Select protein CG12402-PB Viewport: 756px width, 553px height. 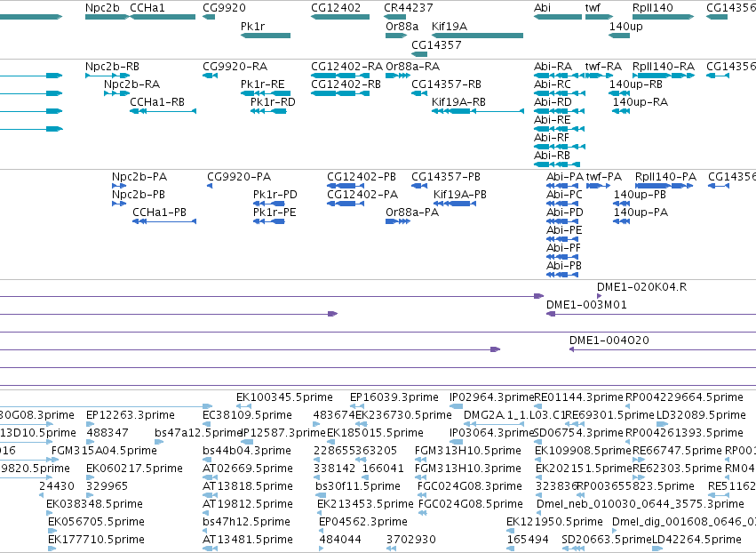coord(346,185)
